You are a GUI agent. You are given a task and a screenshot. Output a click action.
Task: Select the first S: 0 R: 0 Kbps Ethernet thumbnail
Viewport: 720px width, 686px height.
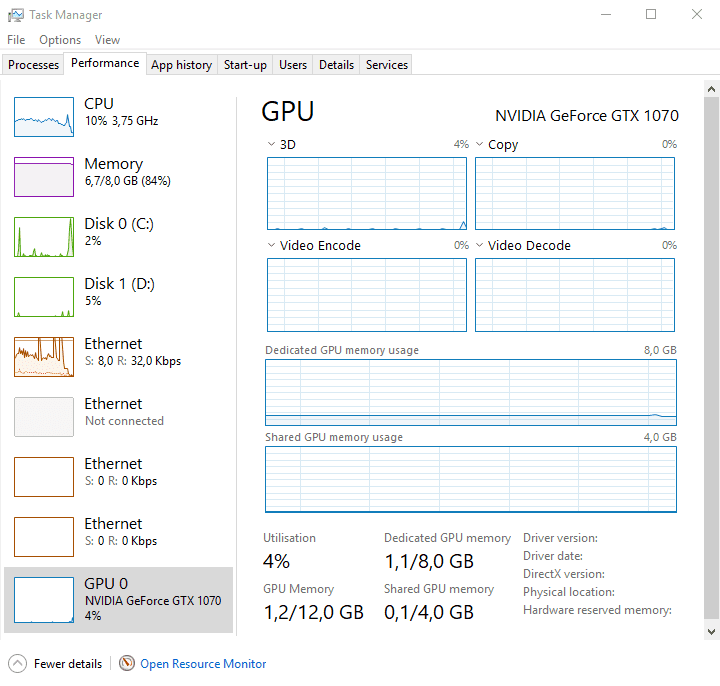click(44, 477)
